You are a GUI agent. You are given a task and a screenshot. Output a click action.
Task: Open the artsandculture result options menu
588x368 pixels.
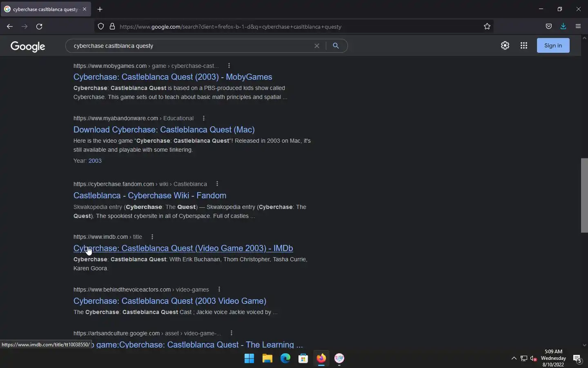(x=232, y=333)
